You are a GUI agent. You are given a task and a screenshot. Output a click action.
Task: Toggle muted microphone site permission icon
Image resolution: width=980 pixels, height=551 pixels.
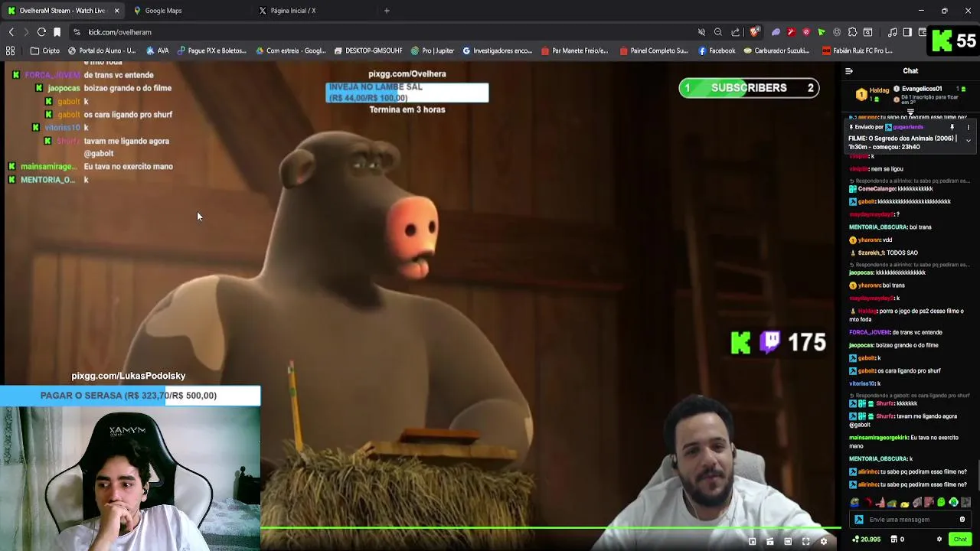coord(701,32)
